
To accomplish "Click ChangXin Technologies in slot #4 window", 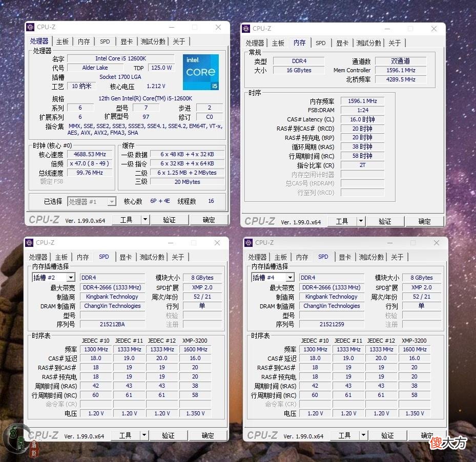I will (332, 306).
